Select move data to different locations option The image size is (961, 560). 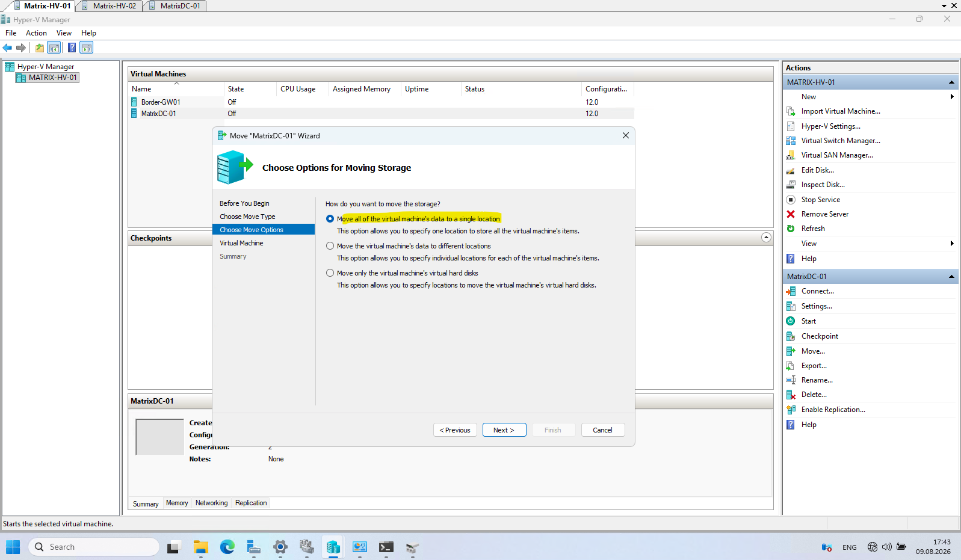pos(330,246)
